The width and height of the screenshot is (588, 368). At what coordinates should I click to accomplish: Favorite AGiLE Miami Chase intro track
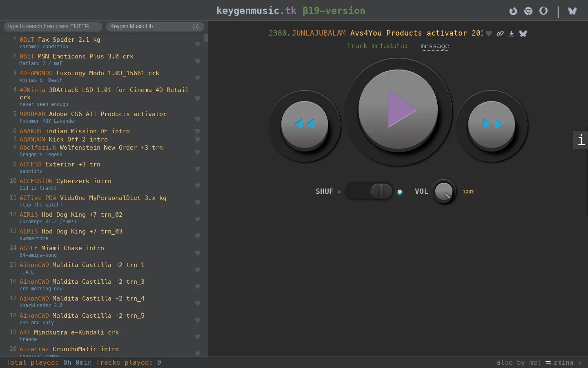198,253
